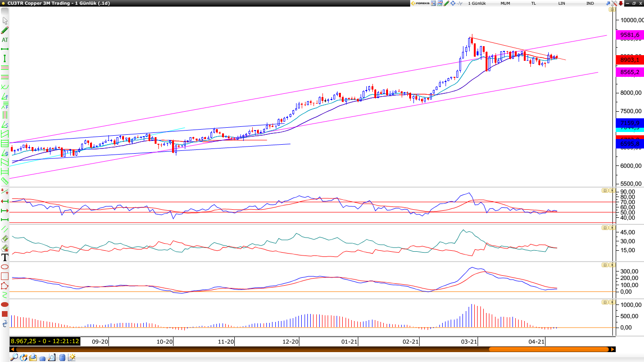Choose the green horizontal grid levels tool

point(5,143)
